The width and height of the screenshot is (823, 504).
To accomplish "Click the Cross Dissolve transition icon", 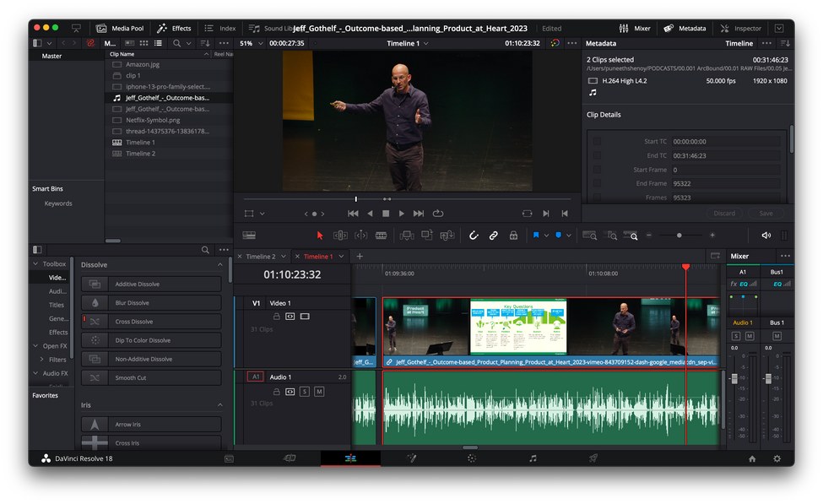I will [x=95, y=322].
